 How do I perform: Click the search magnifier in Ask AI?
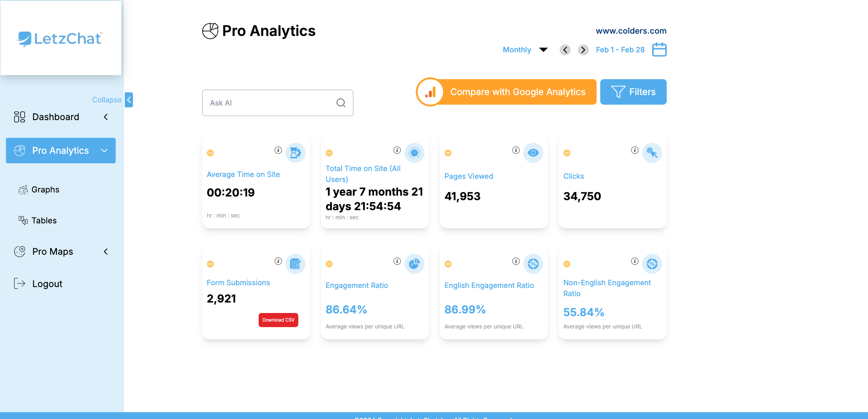click(x=341, y=103)
